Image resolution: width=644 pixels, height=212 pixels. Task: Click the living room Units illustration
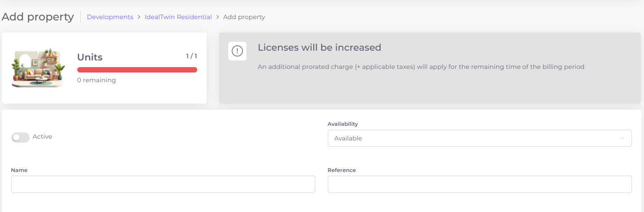pyautogui.click(x=38, y=68)
